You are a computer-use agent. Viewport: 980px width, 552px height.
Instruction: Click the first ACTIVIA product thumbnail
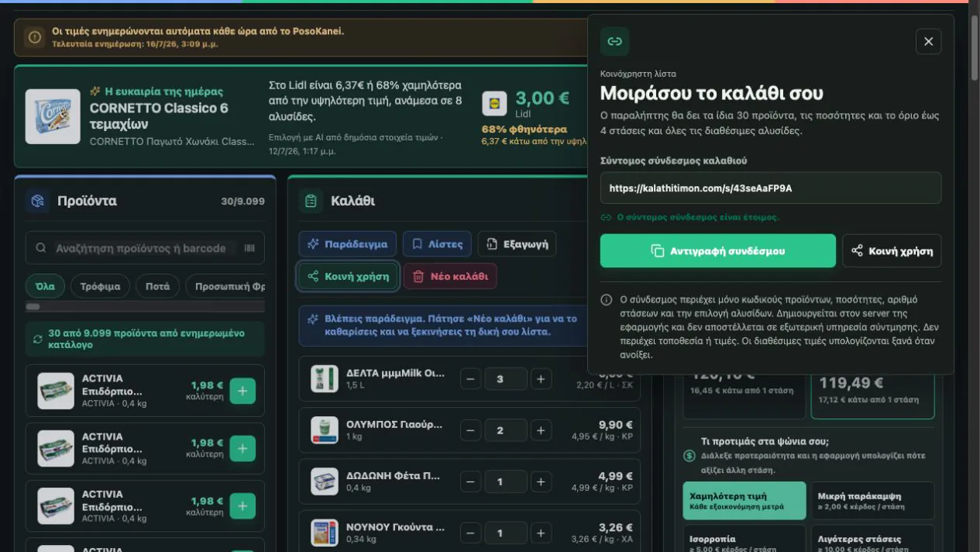[56, 391]
